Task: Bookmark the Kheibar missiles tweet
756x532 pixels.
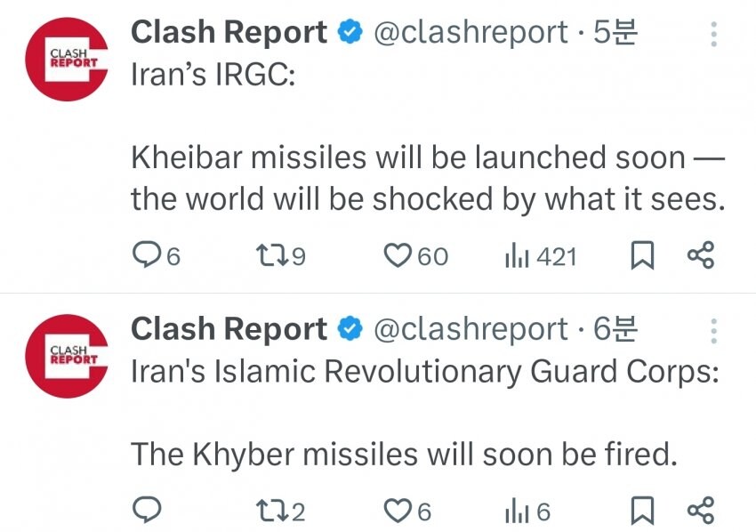Action: coord(642,256)
